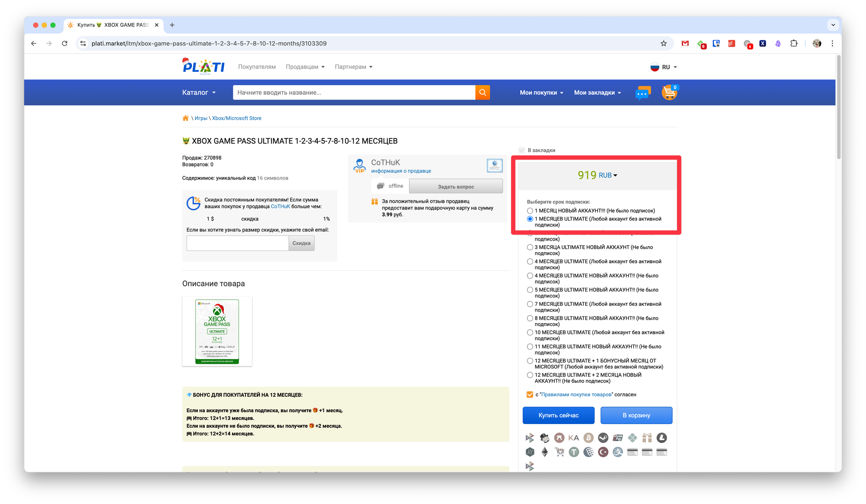Pick the Tether payment icon

tap(574, 452)
